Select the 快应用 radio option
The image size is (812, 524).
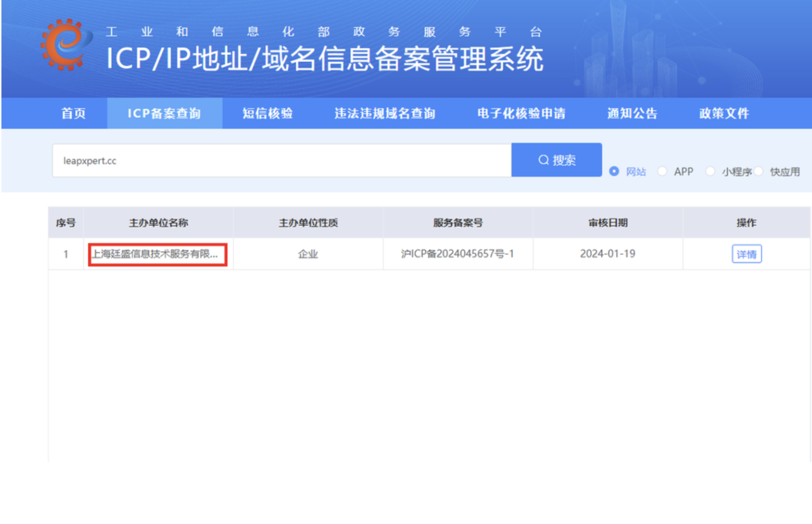(758, 171)
